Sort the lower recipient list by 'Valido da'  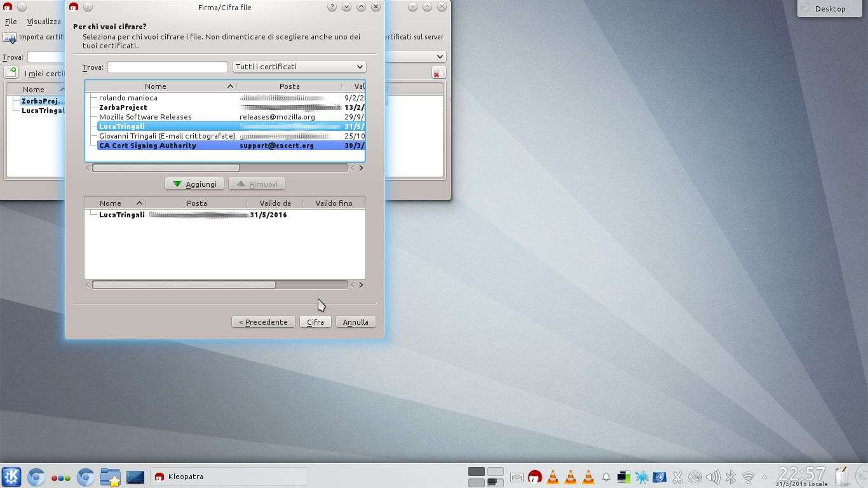tap(275, 203)
